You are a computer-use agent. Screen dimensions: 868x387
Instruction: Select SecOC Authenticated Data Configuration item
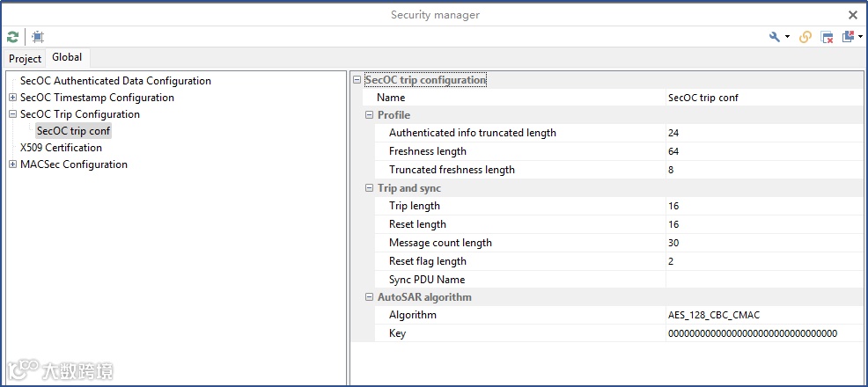pyautogui.click(x=115, y=81)
